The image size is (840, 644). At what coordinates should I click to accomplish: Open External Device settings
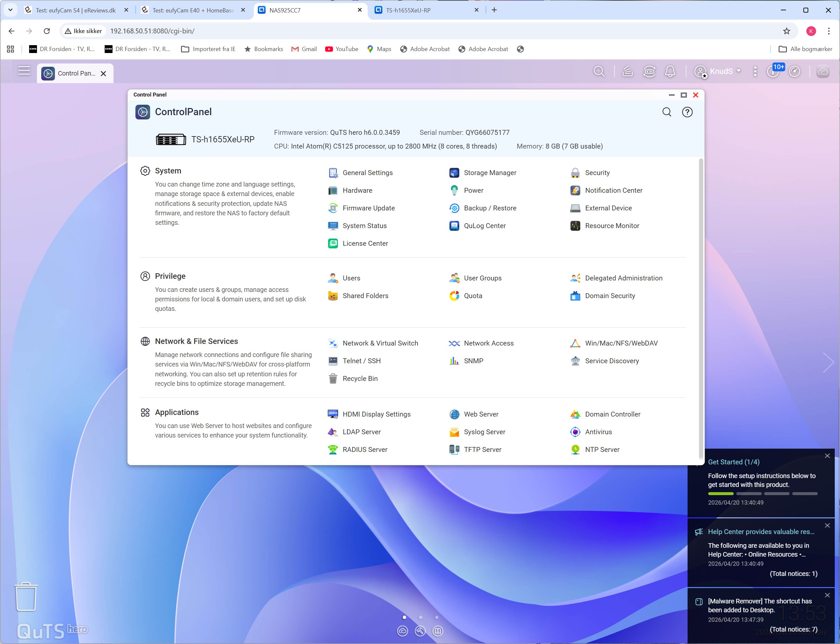pyautogui.click(x=601, y=208)
